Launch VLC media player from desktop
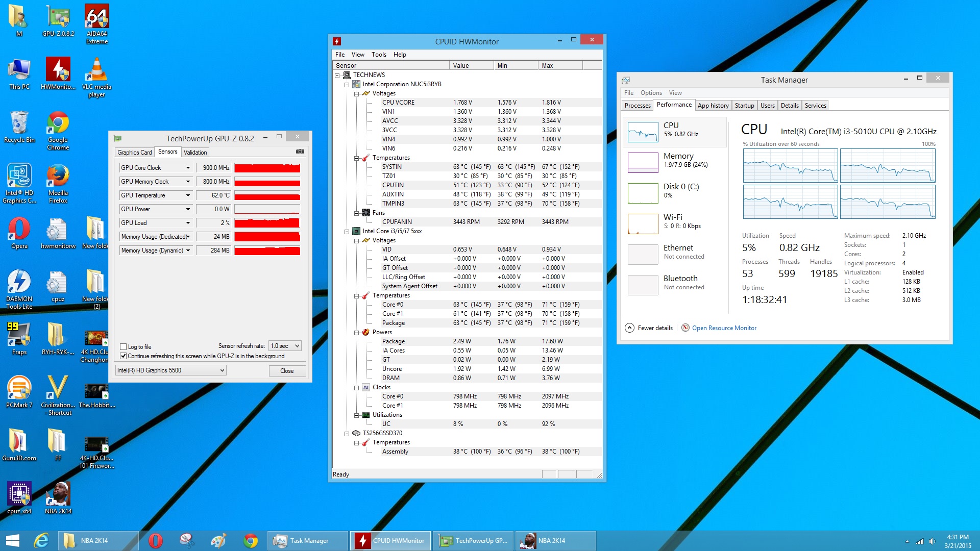 click(96, 77)
